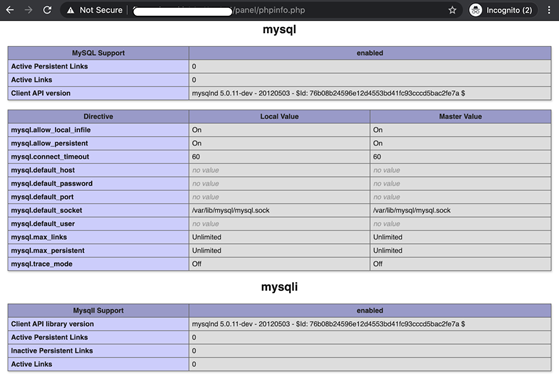559x377 pixels.
Task: Click master Unlimited value for mysql.max_persistent
Action: point(388,251)
